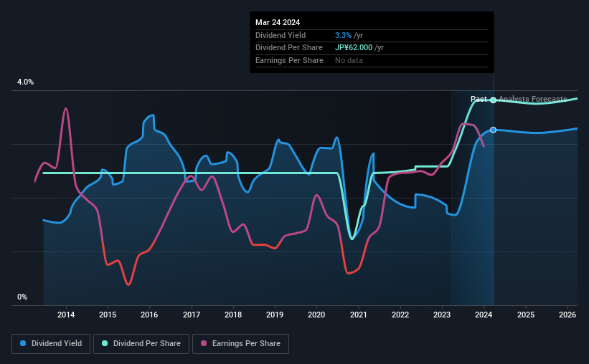The height and width of the screenshot is (364, 589).
Task: Click the 2014 x-axis label
Action: pyautogui.click(x=66, y=315)
